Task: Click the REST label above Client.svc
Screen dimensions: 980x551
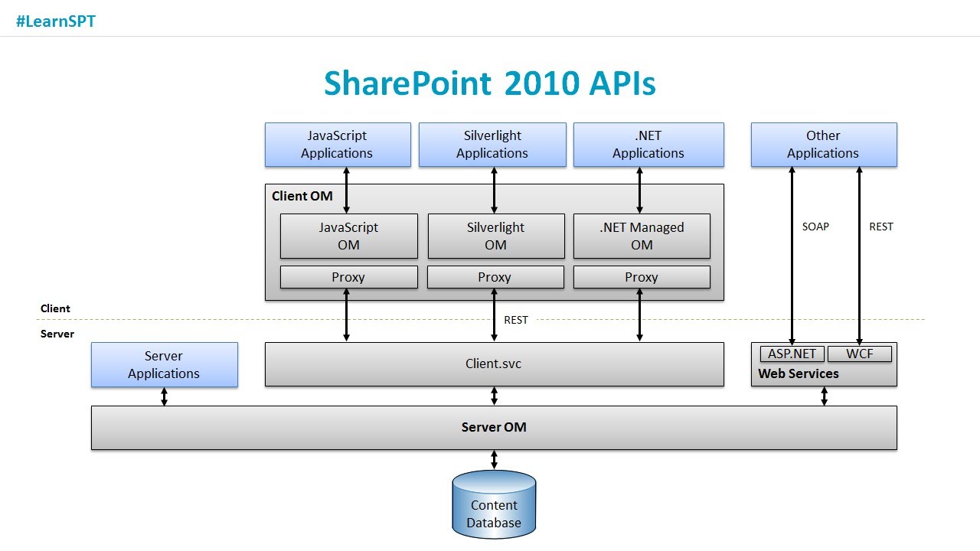Action: pyautogui.click(x=516, y=320)
